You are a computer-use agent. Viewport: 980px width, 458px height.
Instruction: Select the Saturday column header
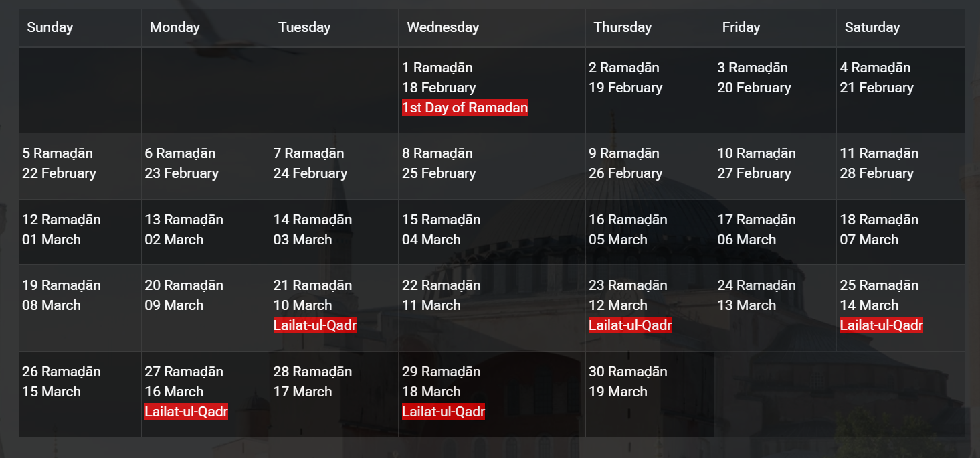872,27
